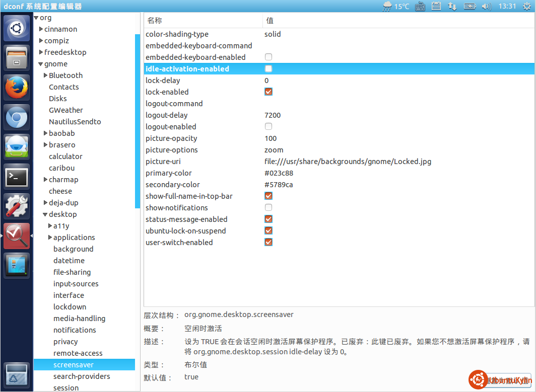Click the primary-color value #023c88
This screenshot has width=536, height=392.
point(279,173)
